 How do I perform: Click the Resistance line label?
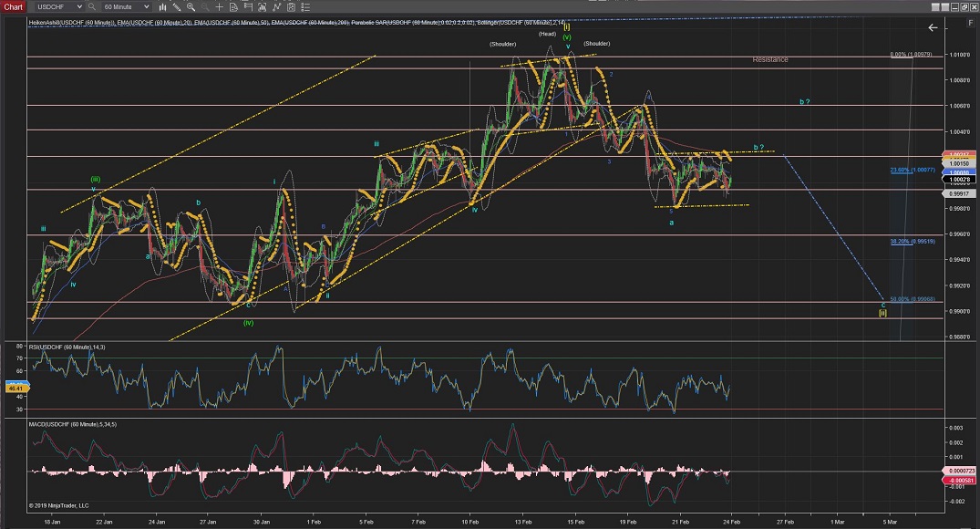(x=770, y=59)
